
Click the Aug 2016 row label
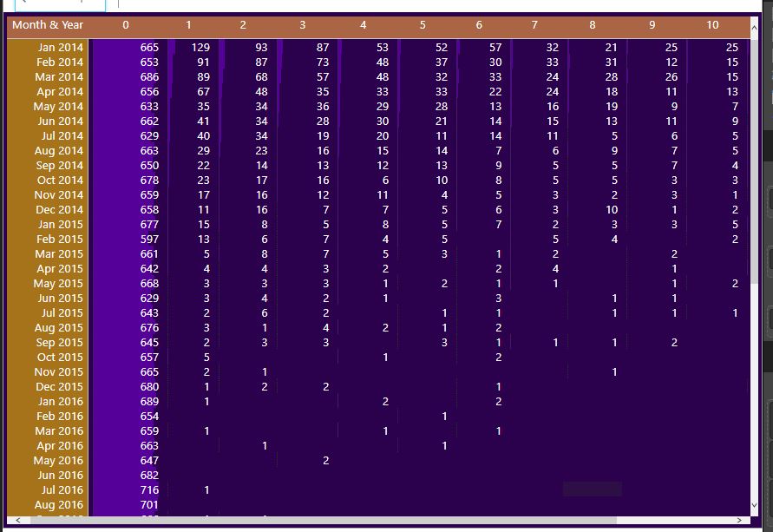[59, 505]
